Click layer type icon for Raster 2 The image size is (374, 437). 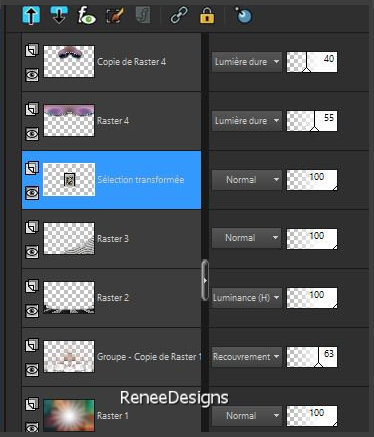[x=32, y=286]
